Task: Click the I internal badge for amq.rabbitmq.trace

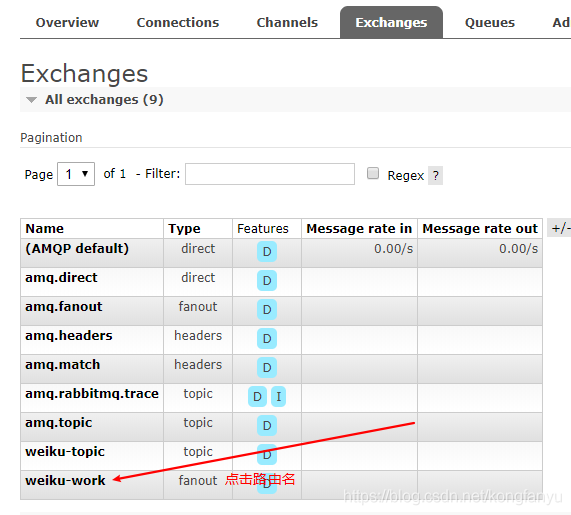Action: [278, 396]
